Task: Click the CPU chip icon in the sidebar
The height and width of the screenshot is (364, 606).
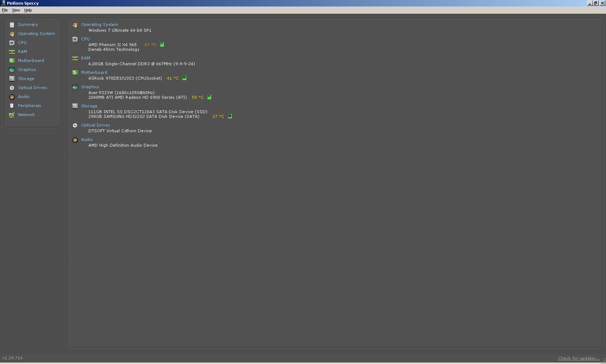Action: 12,43
